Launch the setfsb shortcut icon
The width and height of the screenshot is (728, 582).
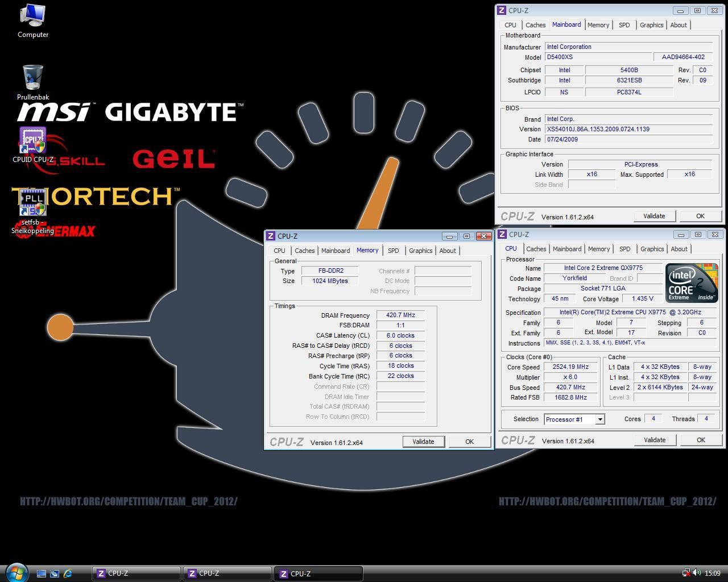click(x=32, y=211)
